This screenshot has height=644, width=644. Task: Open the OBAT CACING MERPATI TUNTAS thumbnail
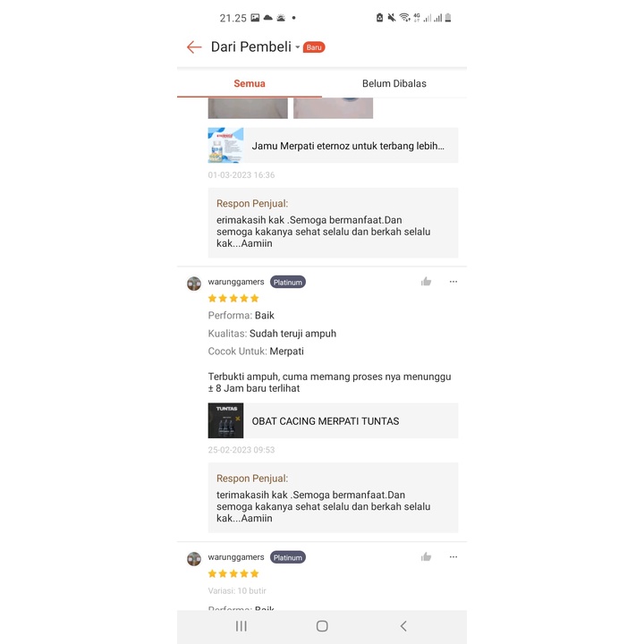pos(225,420)
